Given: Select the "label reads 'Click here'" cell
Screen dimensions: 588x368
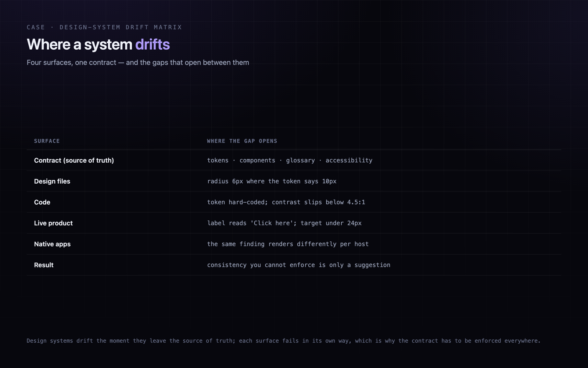Looking at the screenshot, I should pos(284,223).
